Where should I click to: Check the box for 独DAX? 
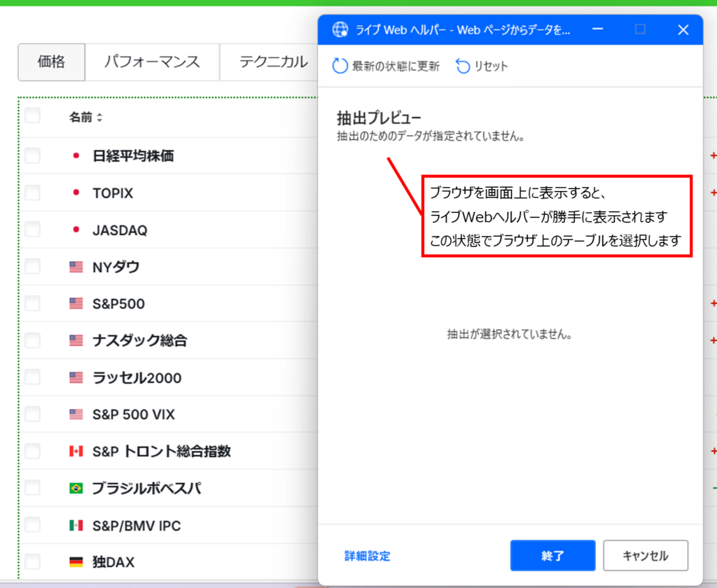pos(32,561)
